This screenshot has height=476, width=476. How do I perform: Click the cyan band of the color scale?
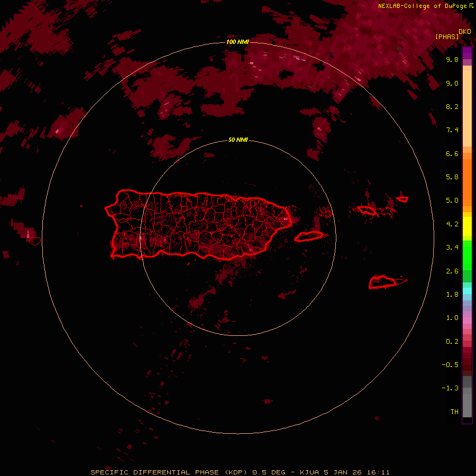tap(467, 291)
